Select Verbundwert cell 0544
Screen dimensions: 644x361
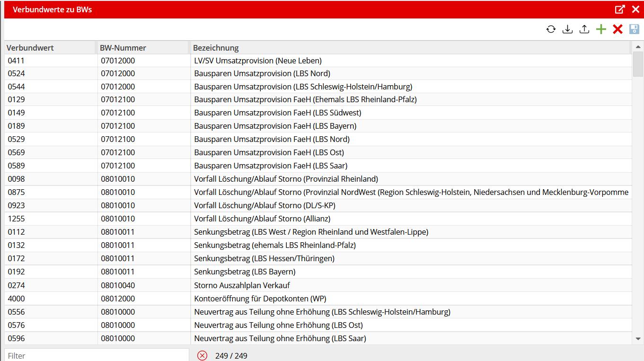pos(51,87)
